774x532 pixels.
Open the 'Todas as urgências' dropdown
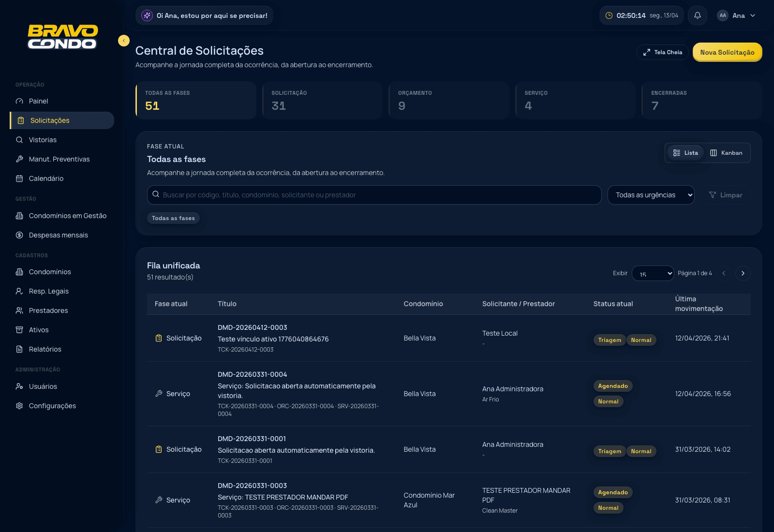coord(651,195)
